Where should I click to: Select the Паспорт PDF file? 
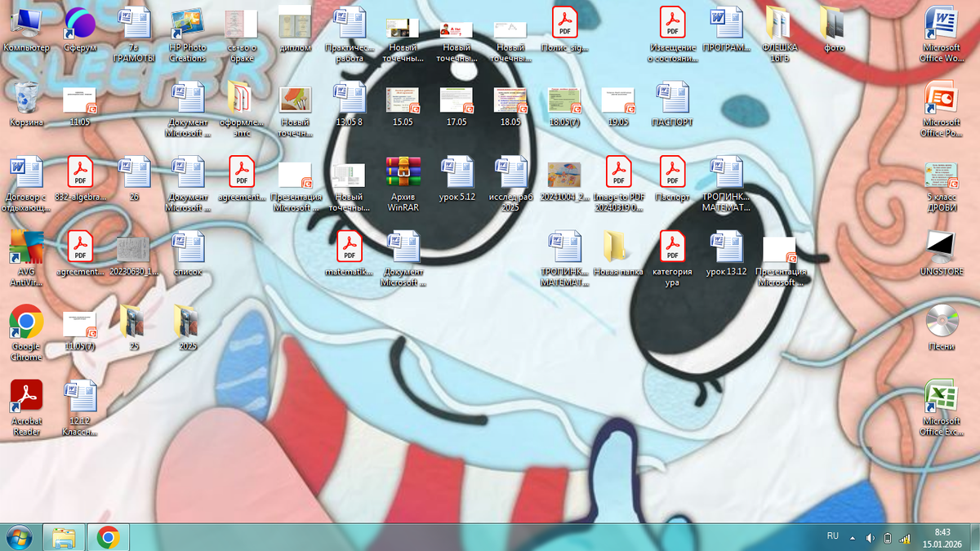[672, 179]
